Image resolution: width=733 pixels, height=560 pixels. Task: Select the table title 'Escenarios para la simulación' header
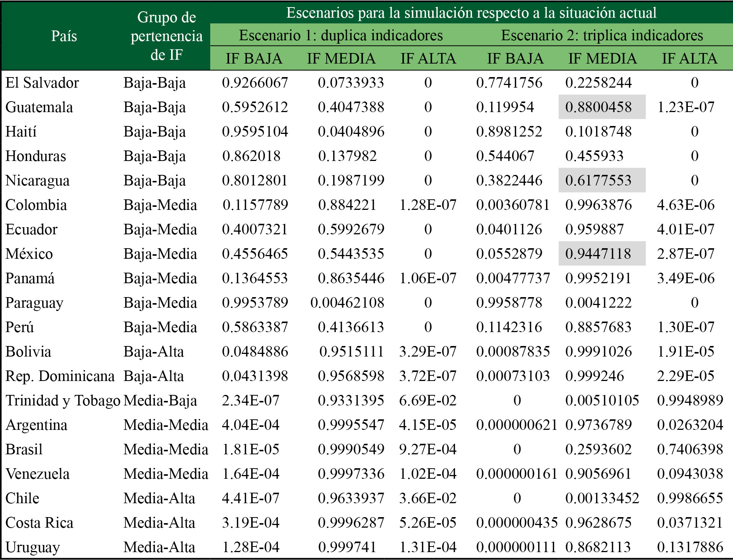point(471,13)
